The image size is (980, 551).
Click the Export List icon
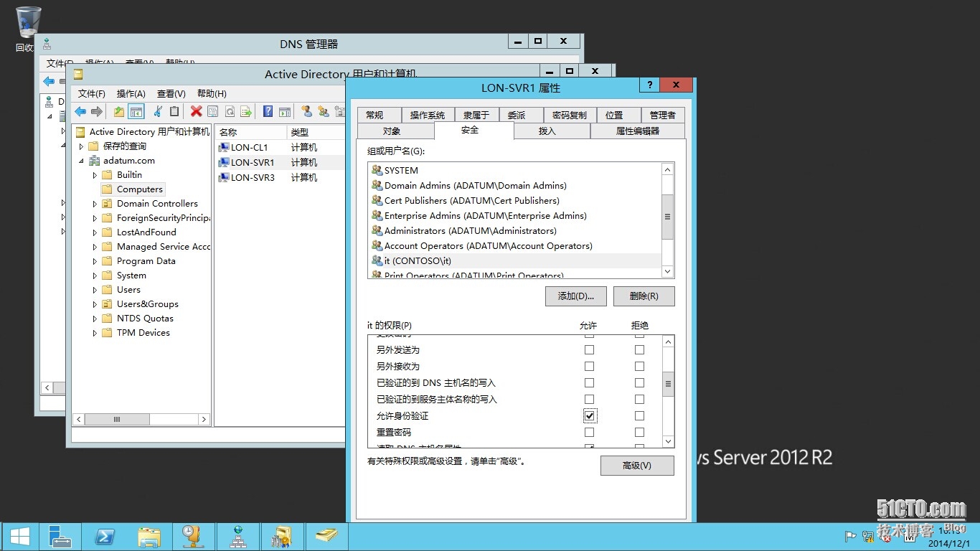(246, 111)
